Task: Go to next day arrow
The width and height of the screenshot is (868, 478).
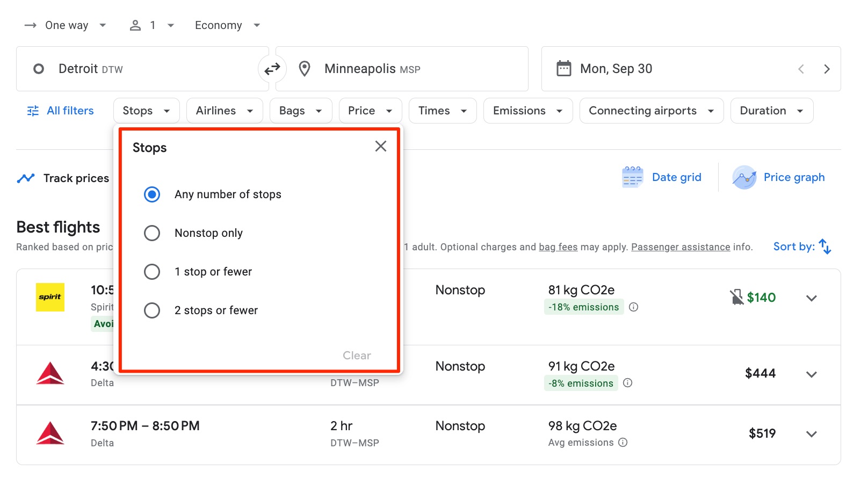Action: [827, 69]
